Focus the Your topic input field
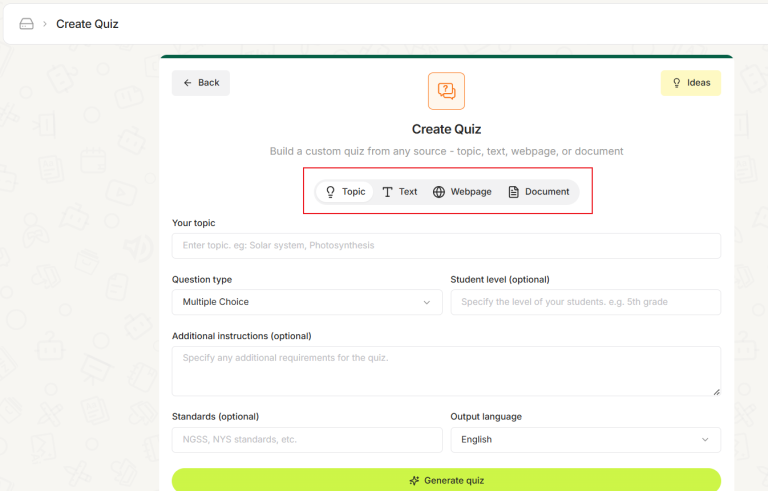The height and width of the screenshot is (491, 768). pyautogui.click(x=446, y=246)
